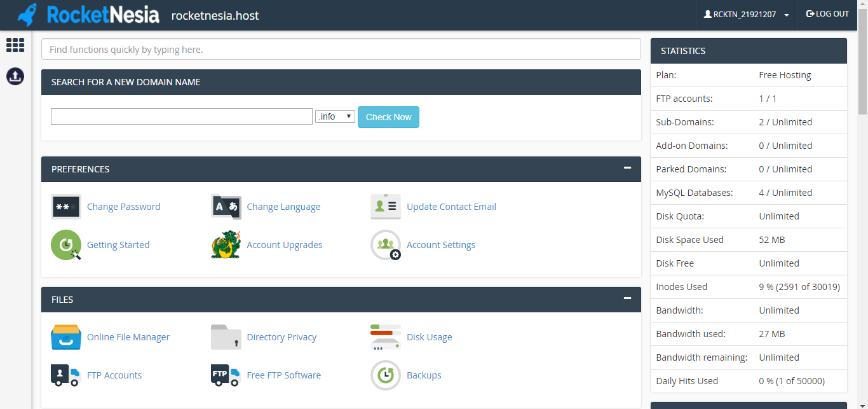Log out of the hosting panel
868x409 pixels.
coord(827,13)
